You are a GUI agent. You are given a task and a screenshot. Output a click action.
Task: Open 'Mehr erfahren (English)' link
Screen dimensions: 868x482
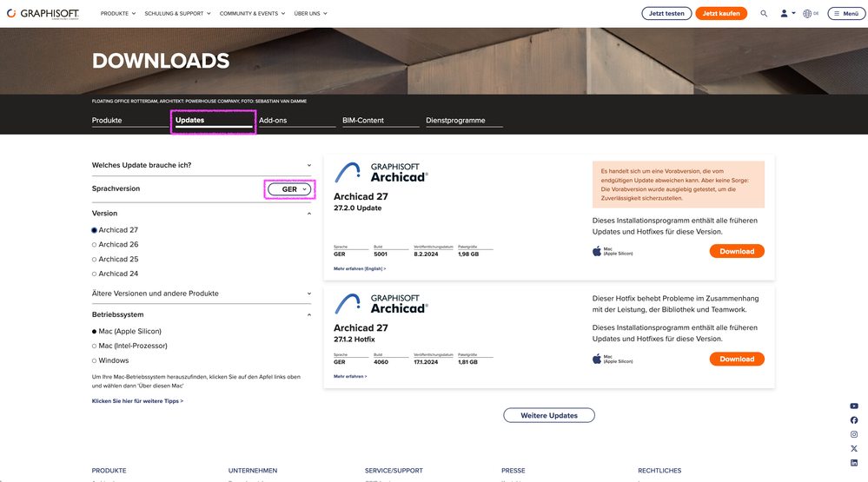click(360, 269)
